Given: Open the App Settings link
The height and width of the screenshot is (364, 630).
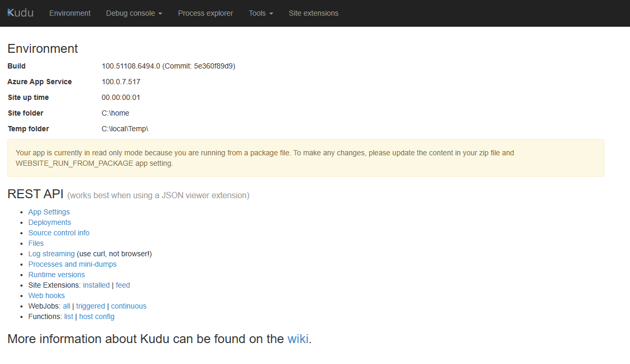Looking at the screenshot, I should click(x=49, y=212).
